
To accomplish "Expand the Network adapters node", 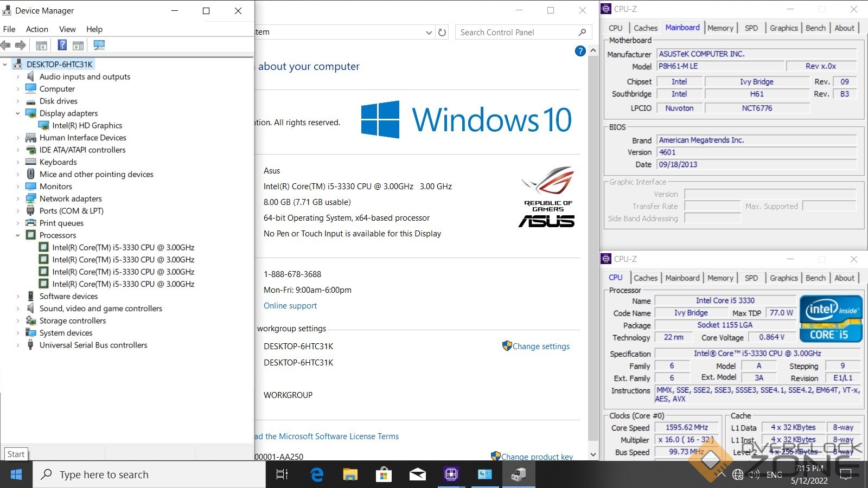I will (x=17, y=199).
